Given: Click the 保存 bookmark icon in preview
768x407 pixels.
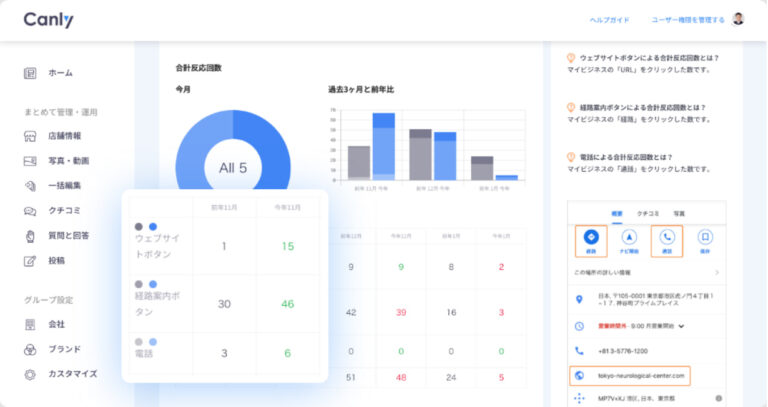Looking at the screenshot, I should tap(705, 238).
